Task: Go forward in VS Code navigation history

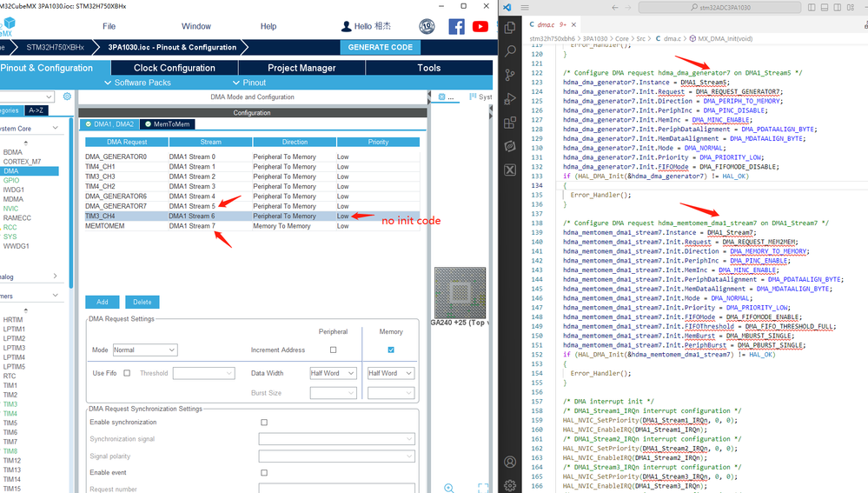Action: [x=628, y=7]
